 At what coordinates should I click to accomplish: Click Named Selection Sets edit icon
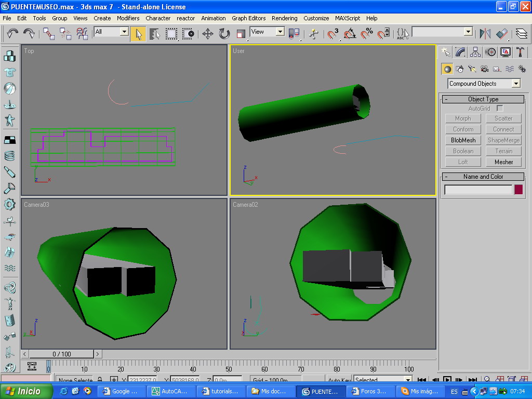[403, 34]
